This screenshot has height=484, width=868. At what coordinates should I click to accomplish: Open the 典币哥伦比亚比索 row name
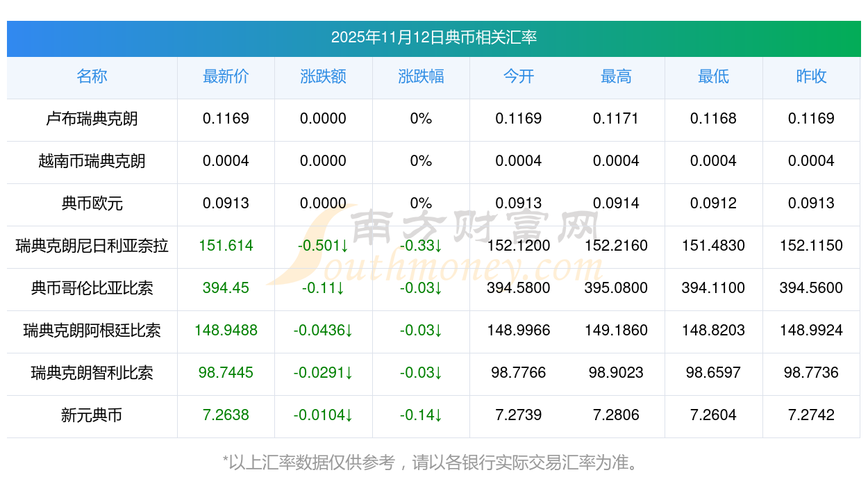92,288
